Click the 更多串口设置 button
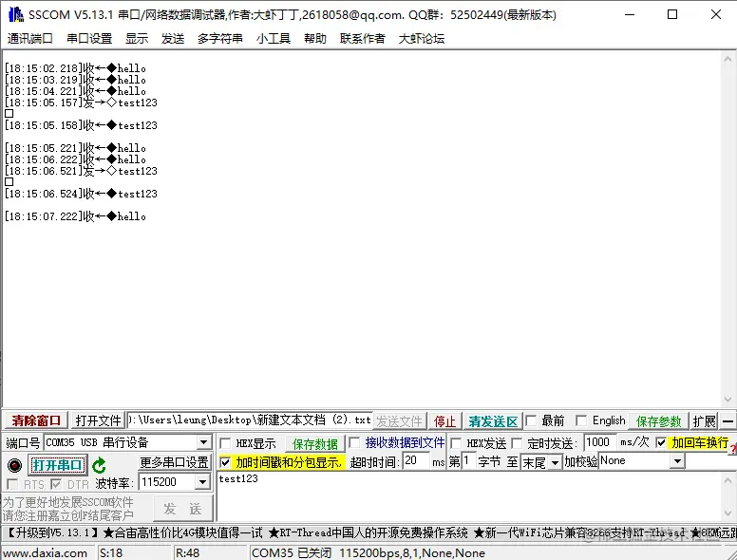The image size is (737, 560). [175, 462]
